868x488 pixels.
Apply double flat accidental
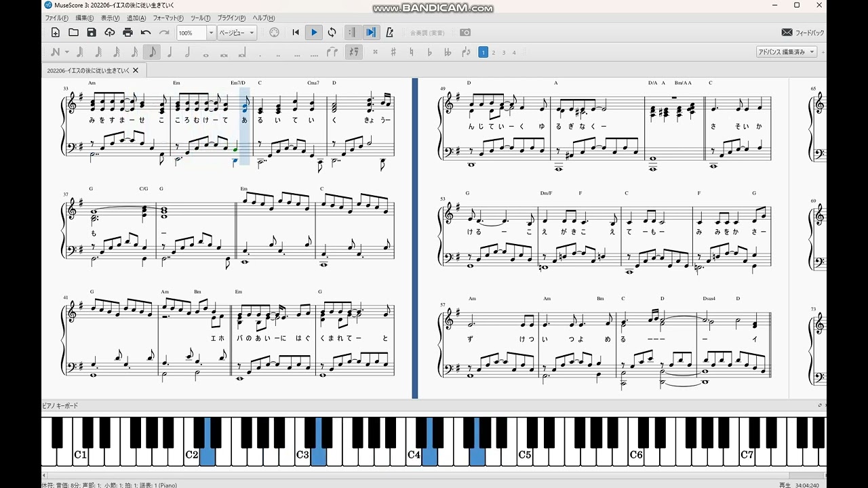pos(448,52)
